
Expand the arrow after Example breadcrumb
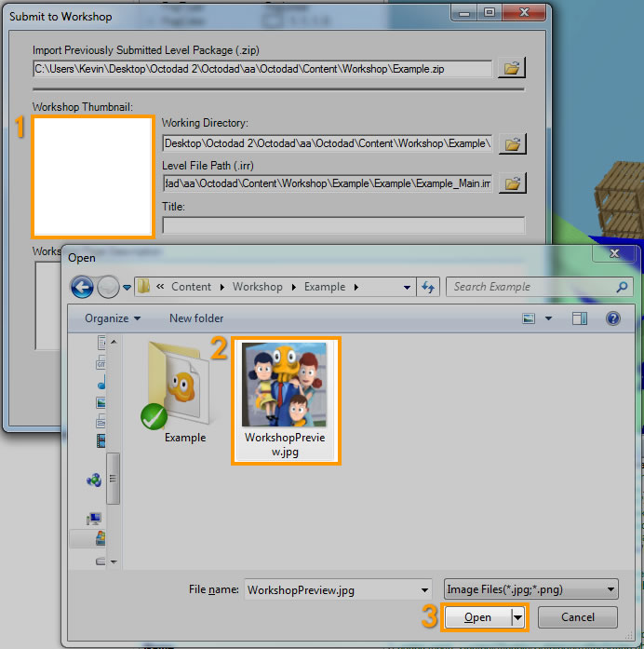coord(356,287)
